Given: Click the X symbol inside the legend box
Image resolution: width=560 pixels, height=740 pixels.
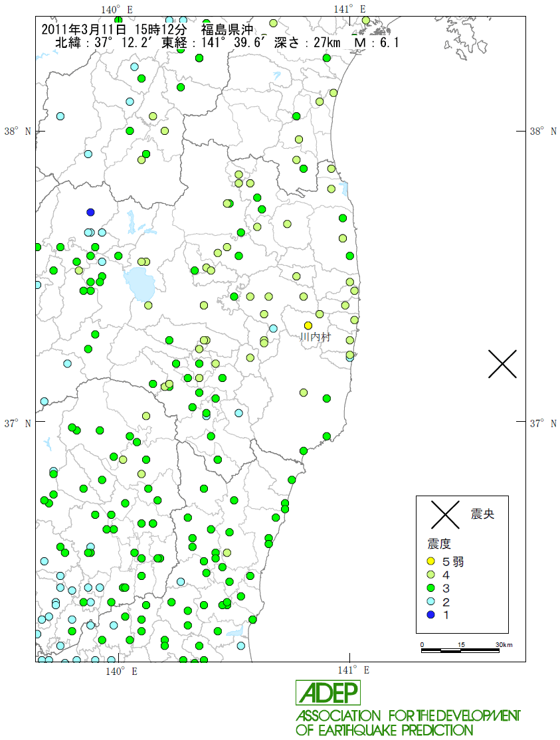Looking at the screenshot, I should [x=445, y=513].
